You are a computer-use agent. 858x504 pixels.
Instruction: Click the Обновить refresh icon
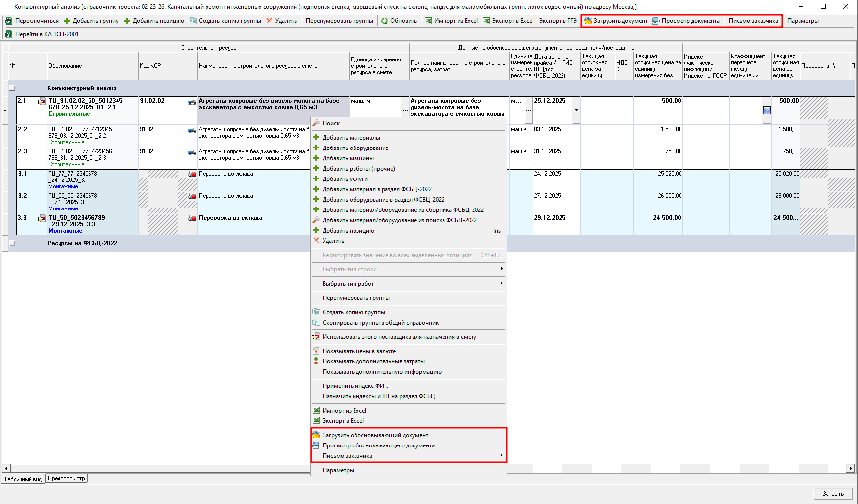385,21
